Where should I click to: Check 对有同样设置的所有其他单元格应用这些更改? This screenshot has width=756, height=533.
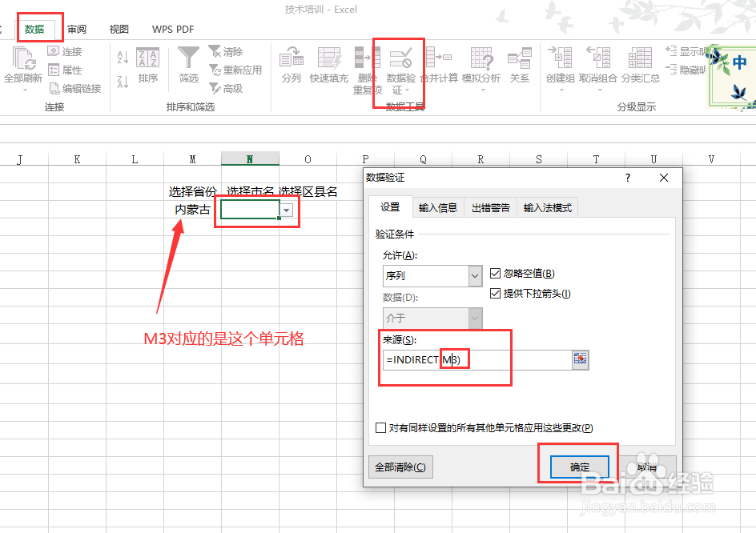click(380, 427)
